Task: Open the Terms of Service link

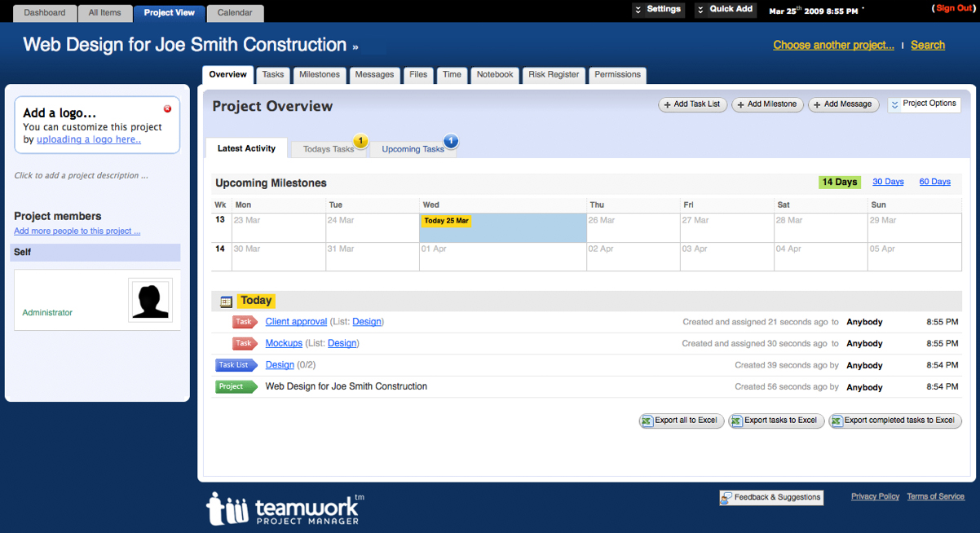Action: pyautogui.click(x=935, y=496)
